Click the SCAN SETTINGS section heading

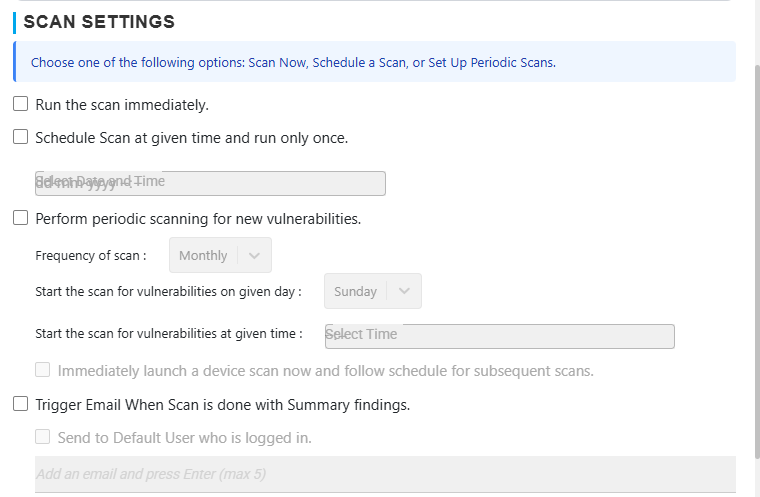(x=99, y=21)
